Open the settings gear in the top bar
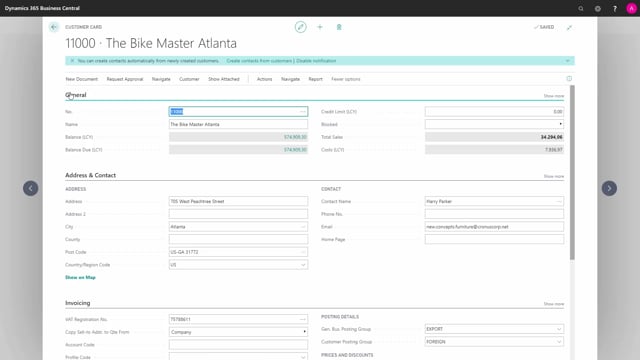This screenshot has width=640, height=360. 598,9
